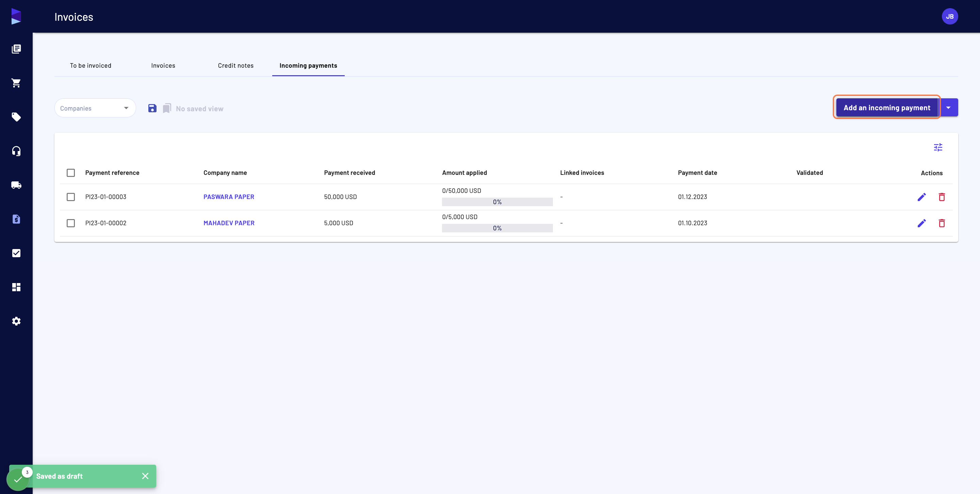Open the library documents sidebar icon
Viewport: 980px width, 494px height.
pos(16,49)
